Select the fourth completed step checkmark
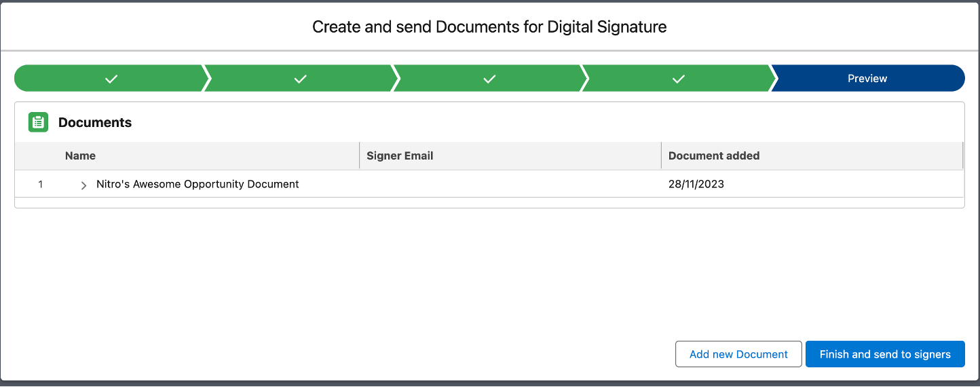This screenshot has height=387, width=980. click(678, 79)
